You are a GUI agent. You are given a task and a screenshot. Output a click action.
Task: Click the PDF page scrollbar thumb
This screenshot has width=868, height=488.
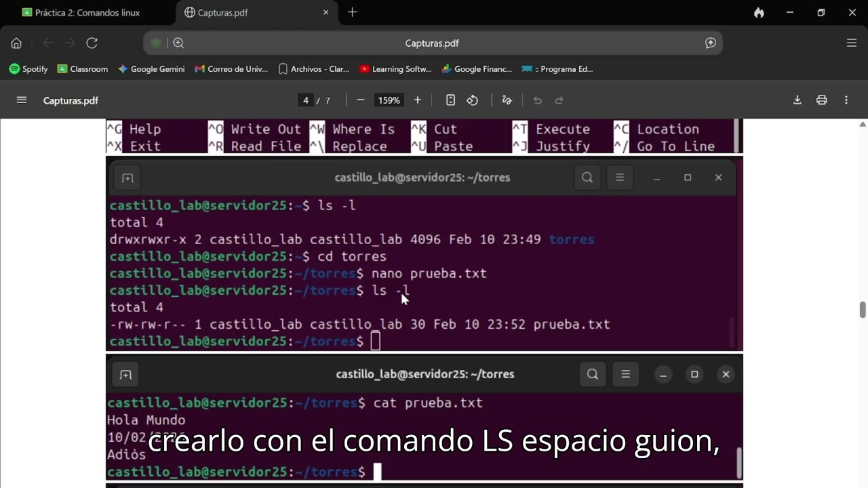[x=863, y=310]
